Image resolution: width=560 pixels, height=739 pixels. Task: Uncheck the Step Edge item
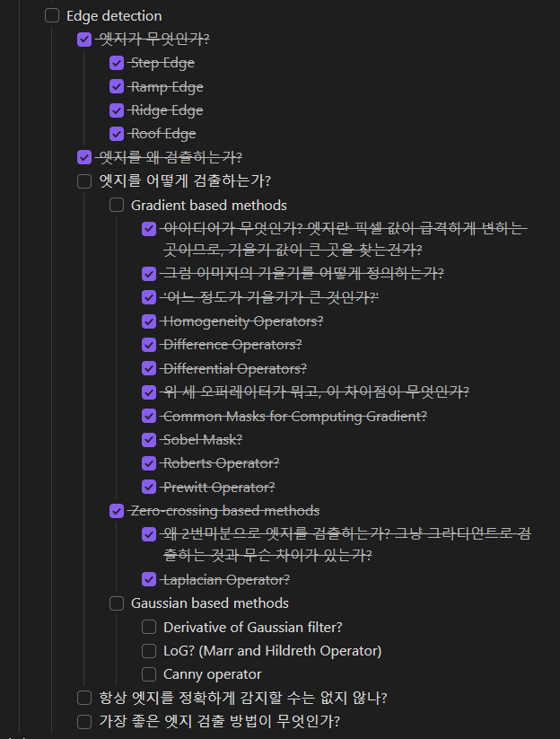click(117, 63)
